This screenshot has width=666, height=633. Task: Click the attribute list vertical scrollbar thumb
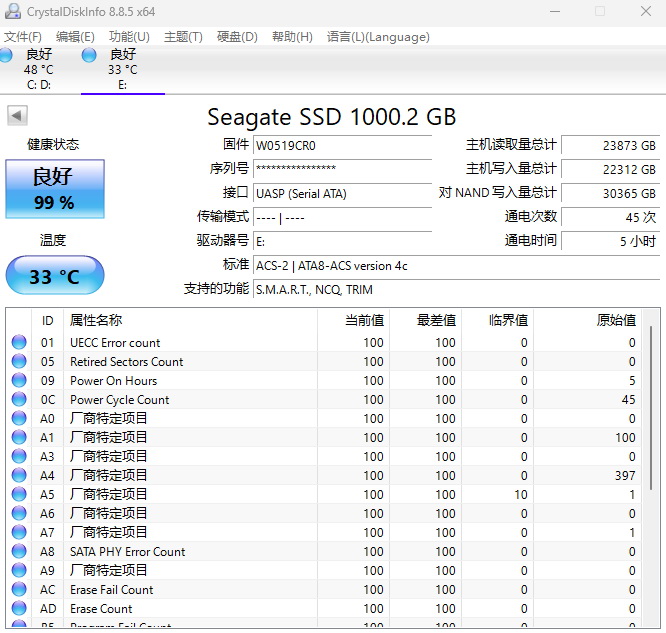point(651,408)
